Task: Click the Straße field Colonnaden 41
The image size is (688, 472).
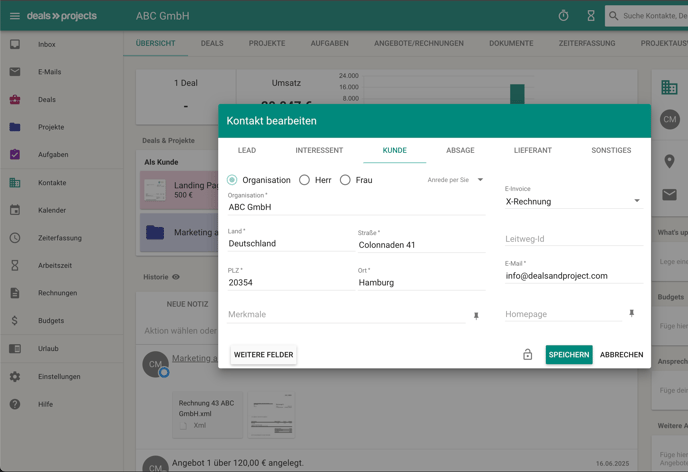Action: point(421,245)
